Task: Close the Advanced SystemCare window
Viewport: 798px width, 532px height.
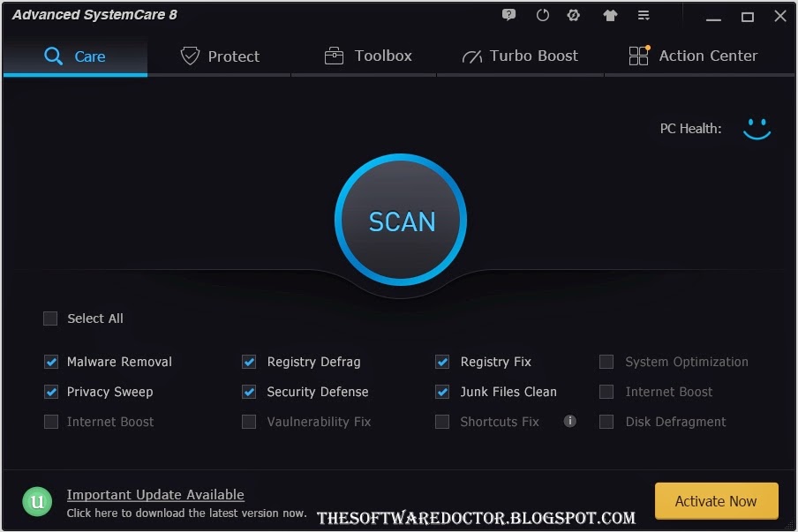Action: (x=780, y=16)
